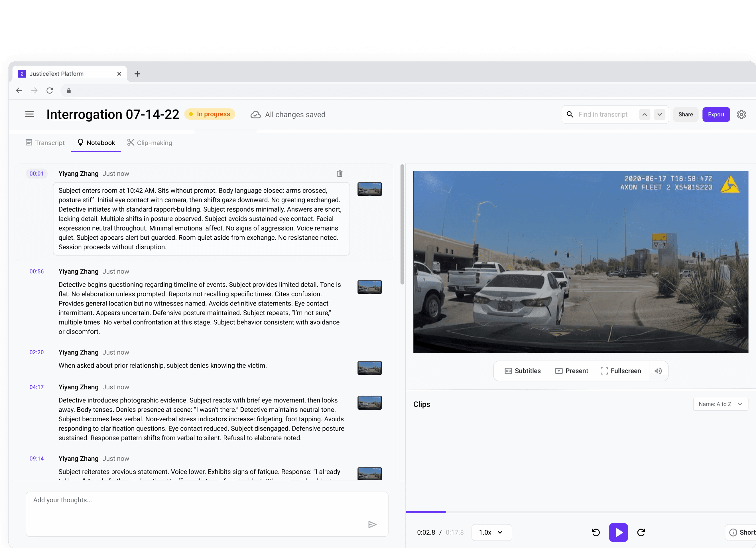Toggle Subtitles on the video
The image size is (756, 548).
522,371
